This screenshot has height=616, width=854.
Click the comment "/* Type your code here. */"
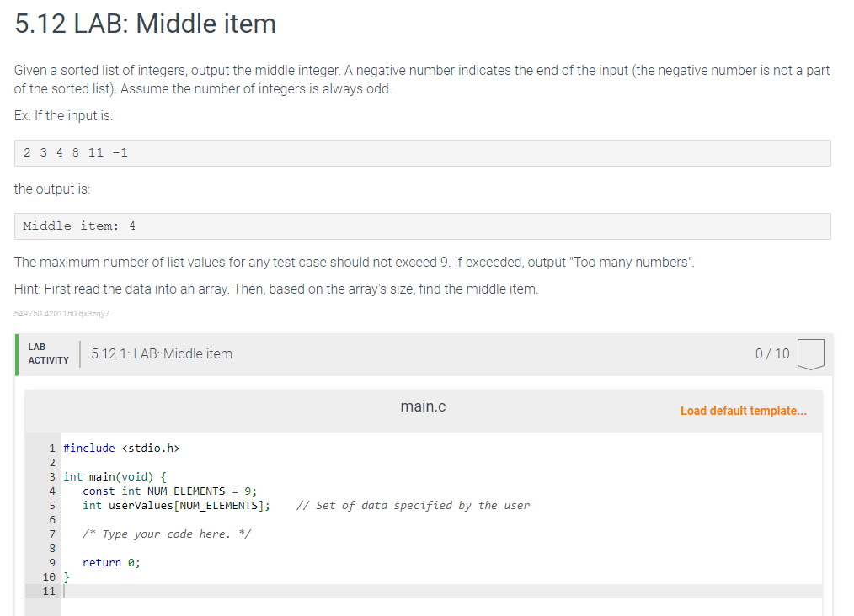[167, 534]
